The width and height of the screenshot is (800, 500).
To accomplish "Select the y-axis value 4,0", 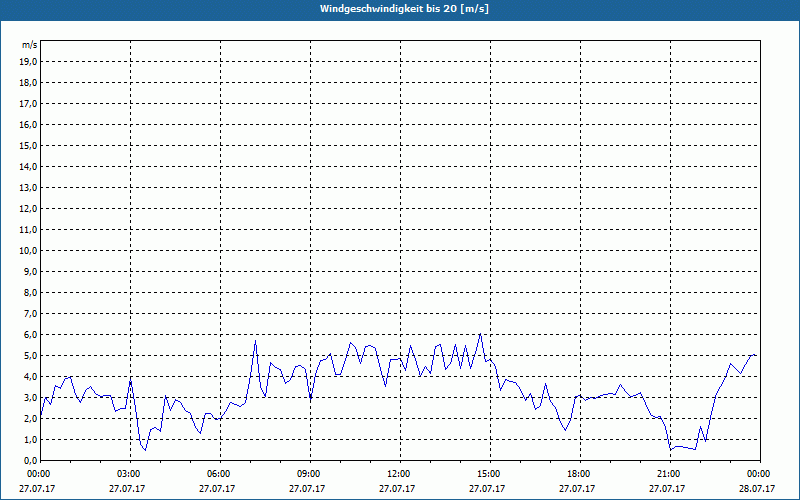I will coord(30,377).
